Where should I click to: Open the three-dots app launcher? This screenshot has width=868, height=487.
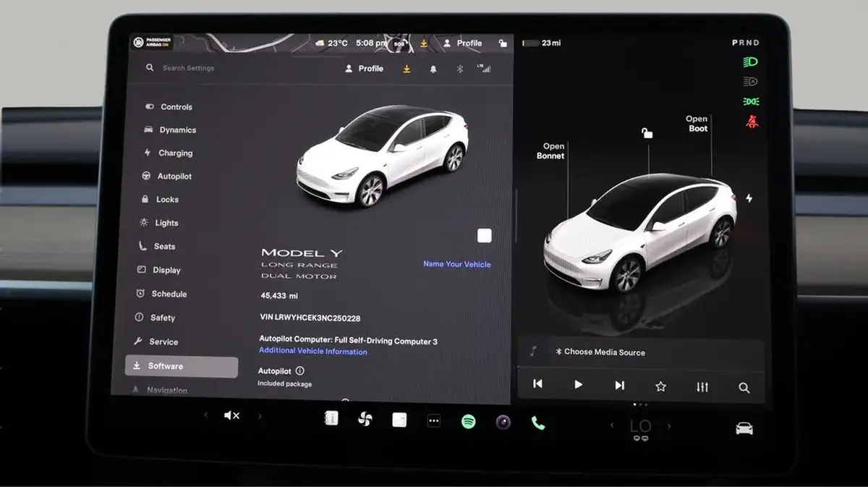(x=433, y=421)
